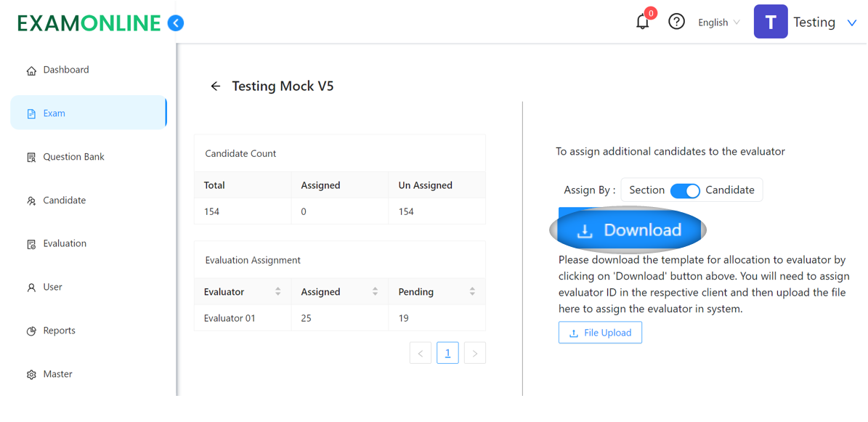Select Evaluation in the sidebar
This screenshot has height=422, width=868.
pos(64,244)
